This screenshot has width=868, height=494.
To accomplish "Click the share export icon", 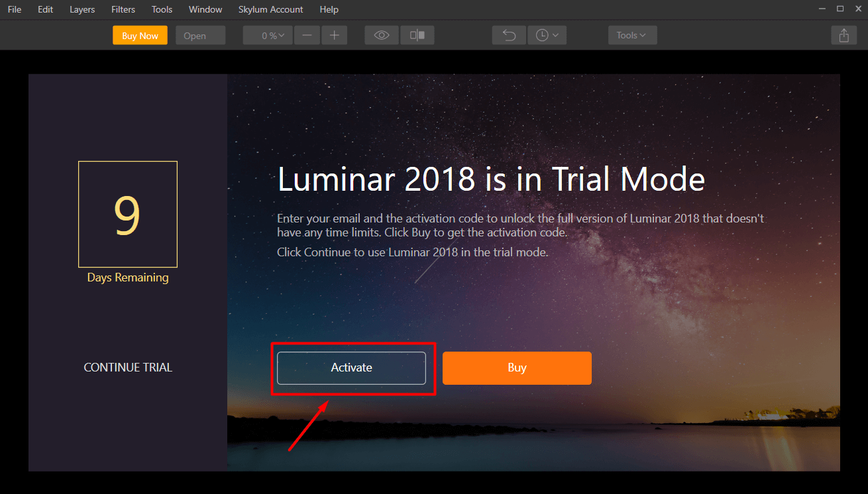I will 843,36.
